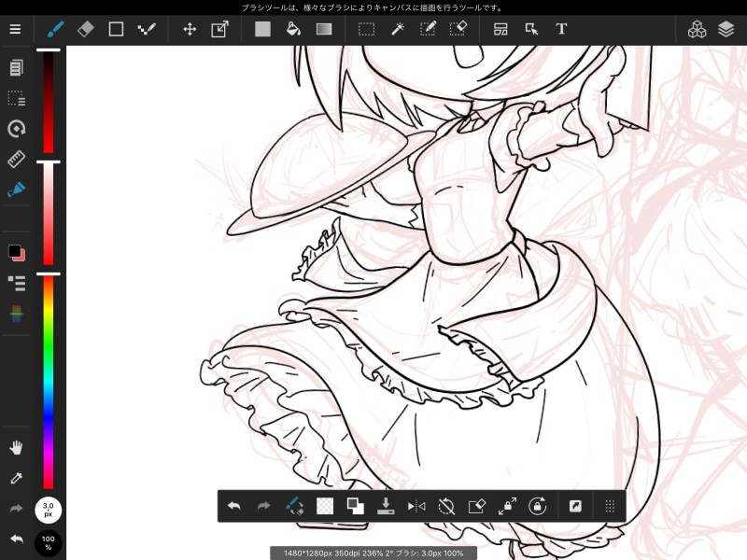747x560 pixels.
Task: Toggle the rotation lock icon
Action: click(538, 506)
